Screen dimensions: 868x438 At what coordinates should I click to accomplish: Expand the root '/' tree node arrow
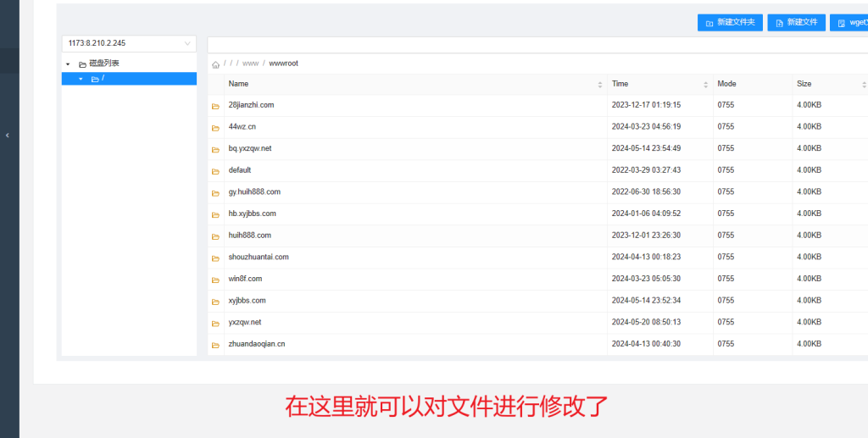coord(81,79)
